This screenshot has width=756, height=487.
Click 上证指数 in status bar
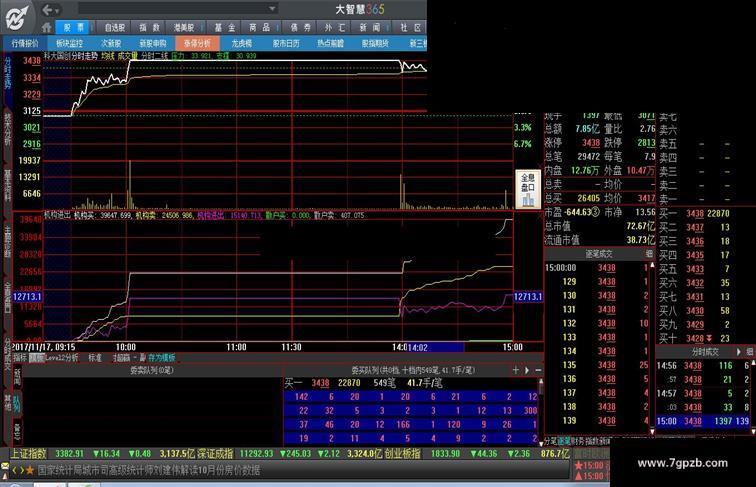[x=28, y=453]
